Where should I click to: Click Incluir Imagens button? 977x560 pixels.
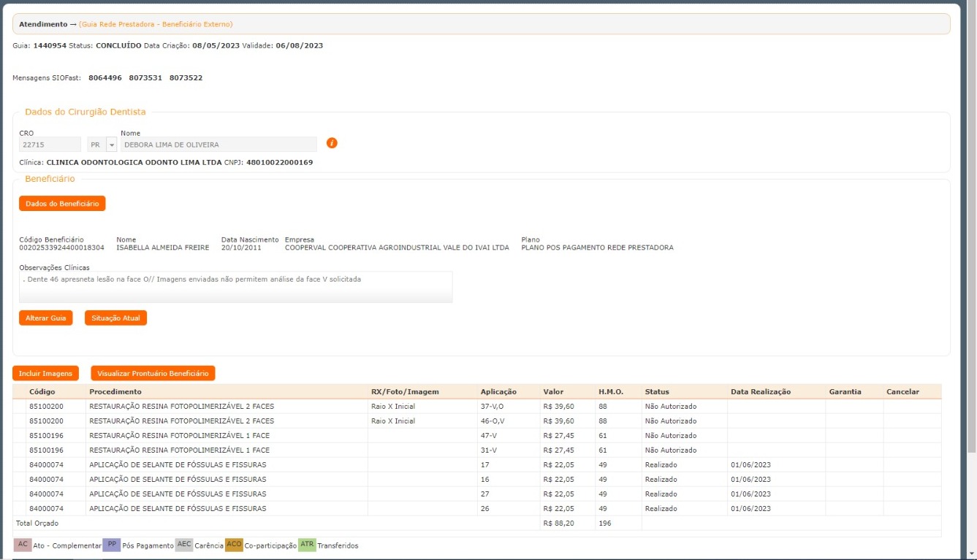tap(45, 373)
